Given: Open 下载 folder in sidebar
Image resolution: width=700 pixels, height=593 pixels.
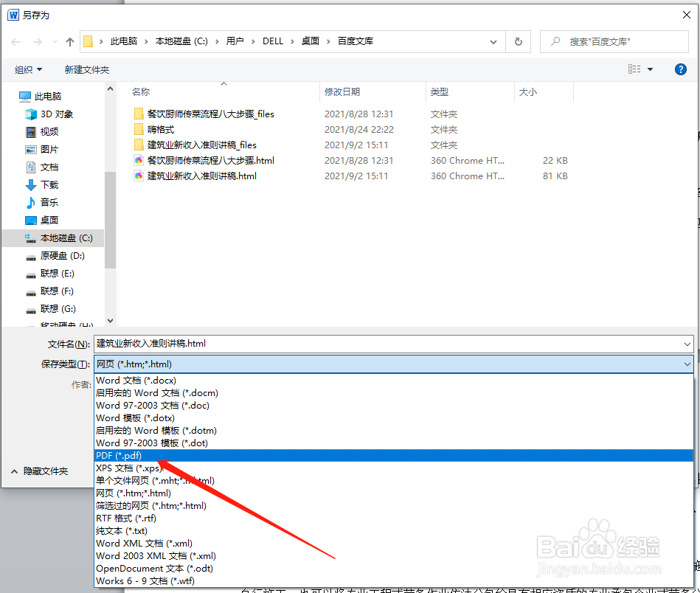Looking at the screenshot, I should pos(42,185).
